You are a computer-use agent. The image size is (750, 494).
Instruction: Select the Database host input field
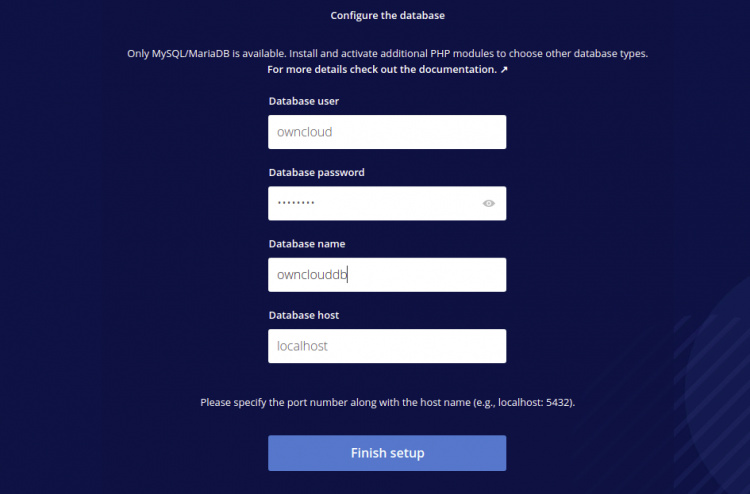(x=387, y=346)
